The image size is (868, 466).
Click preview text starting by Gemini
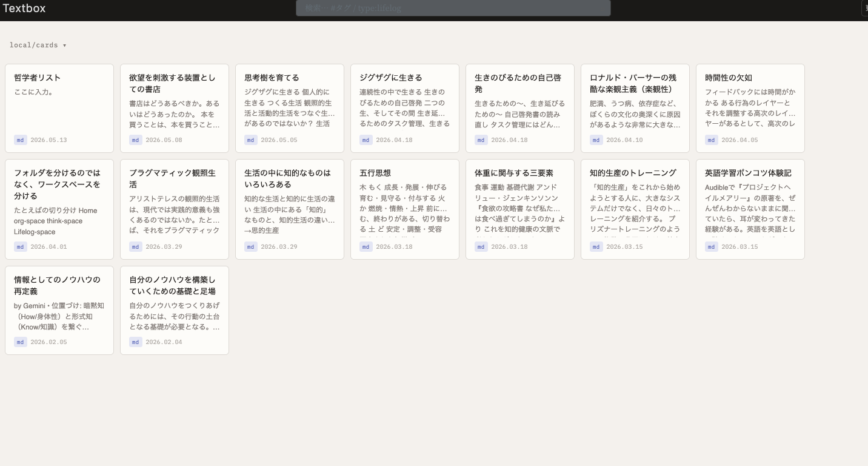(59, 316)
